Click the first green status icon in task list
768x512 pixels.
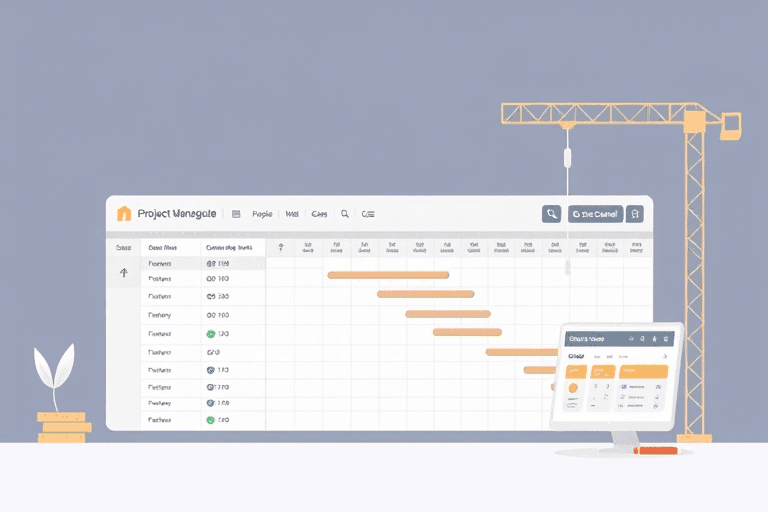(211, 334)
